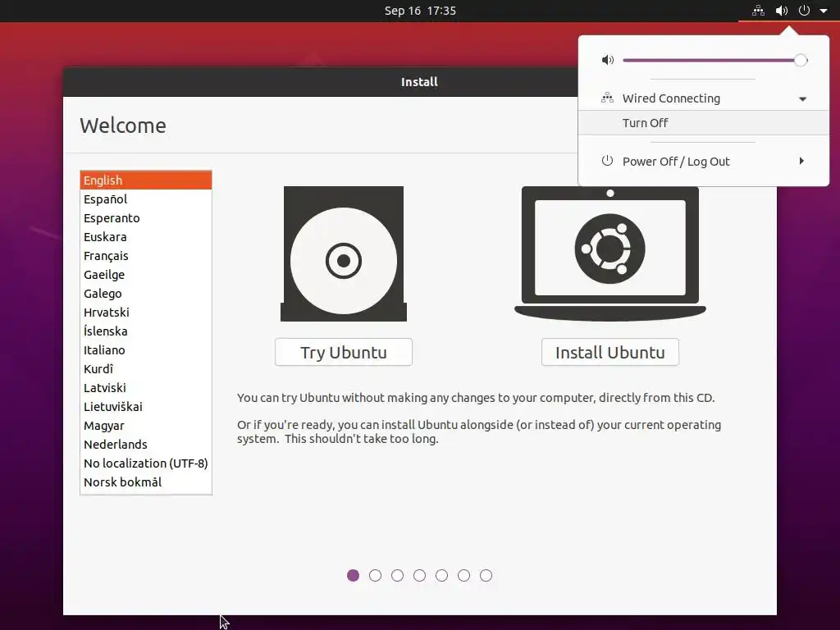Click the last progress dot indicator
This screenshot has width=840, height=630.
point(486,575)
